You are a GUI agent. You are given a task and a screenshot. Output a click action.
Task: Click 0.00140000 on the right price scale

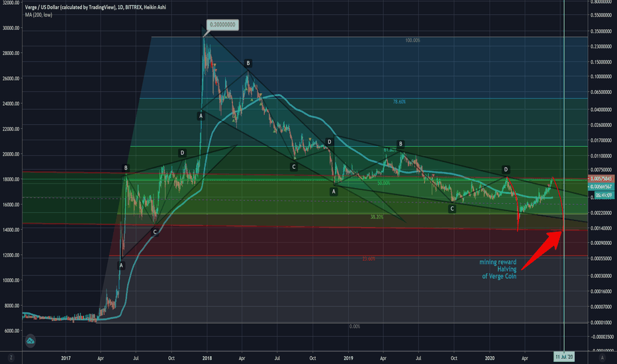[601, 228]
